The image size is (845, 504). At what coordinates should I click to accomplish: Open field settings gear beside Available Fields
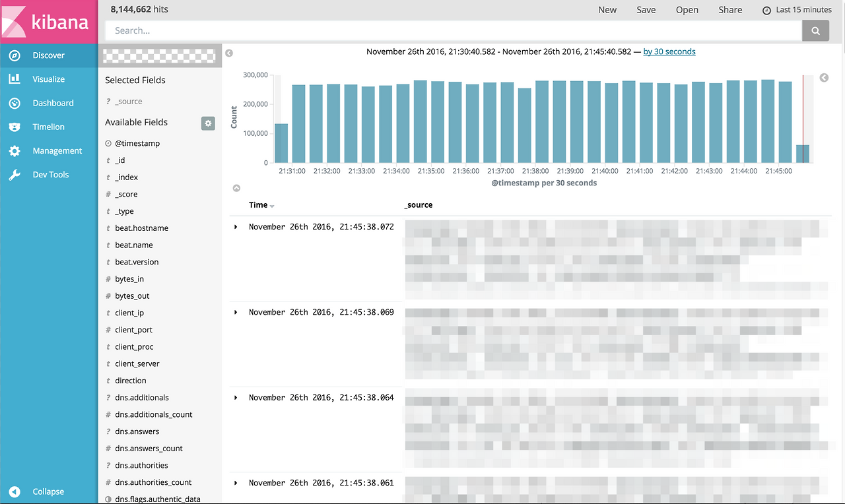208,123
